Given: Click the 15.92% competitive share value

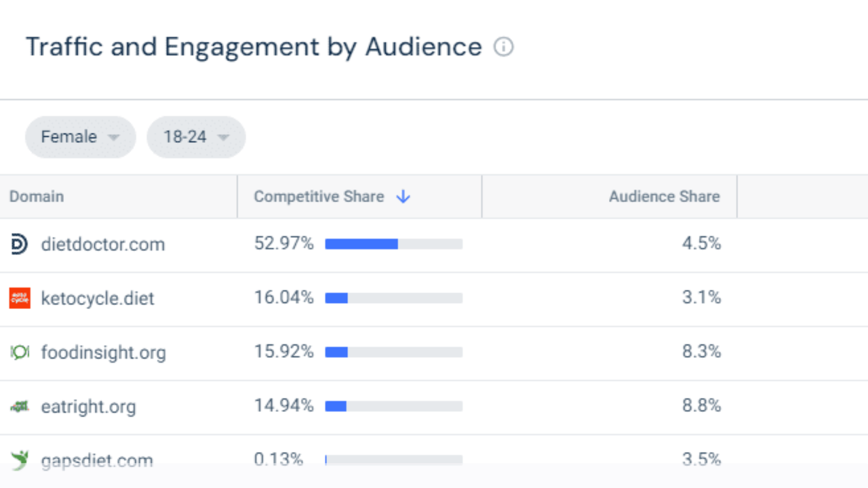Looking at the screenshot, I should click(283, 352).
